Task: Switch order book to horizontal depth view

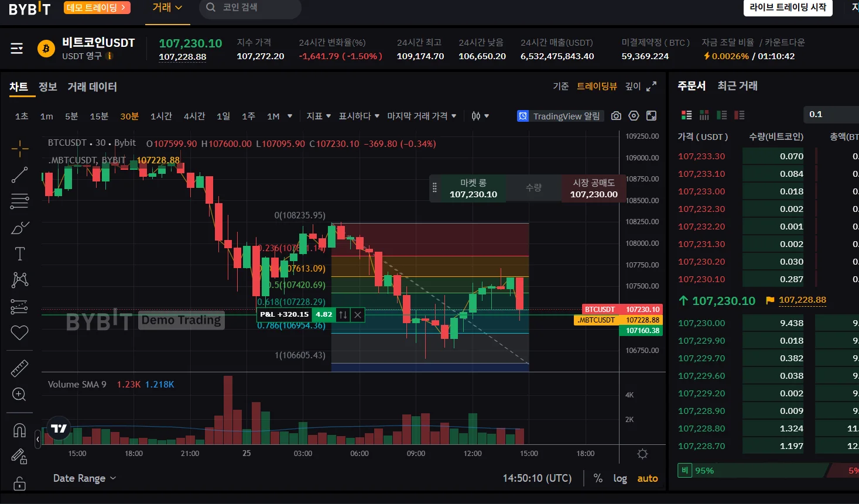Action: pos(704,115)
